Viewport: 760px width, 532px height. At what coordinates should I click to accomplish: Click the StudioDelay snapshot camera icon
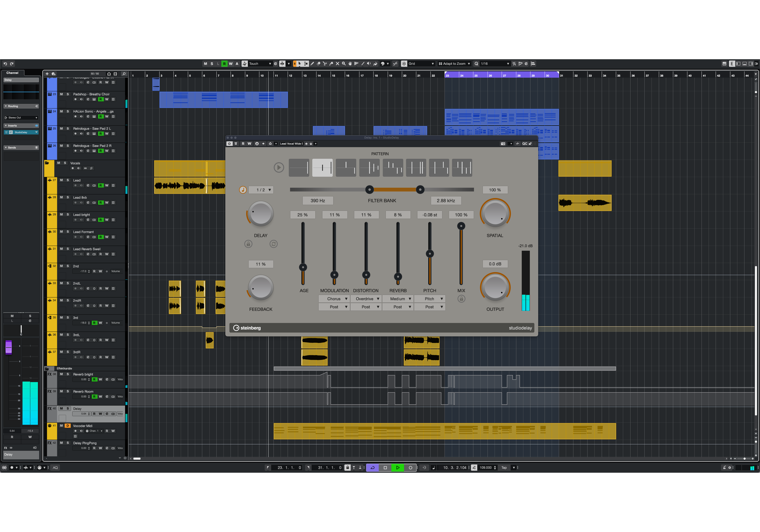tap(503, 144)
